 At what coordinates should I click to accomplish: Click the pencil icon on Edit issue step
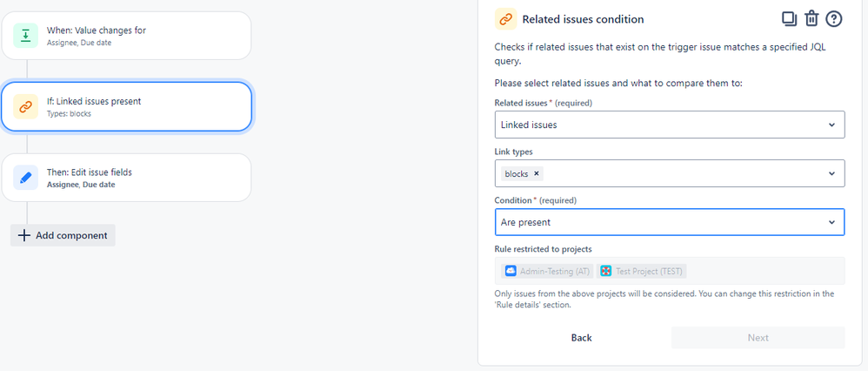26,178
